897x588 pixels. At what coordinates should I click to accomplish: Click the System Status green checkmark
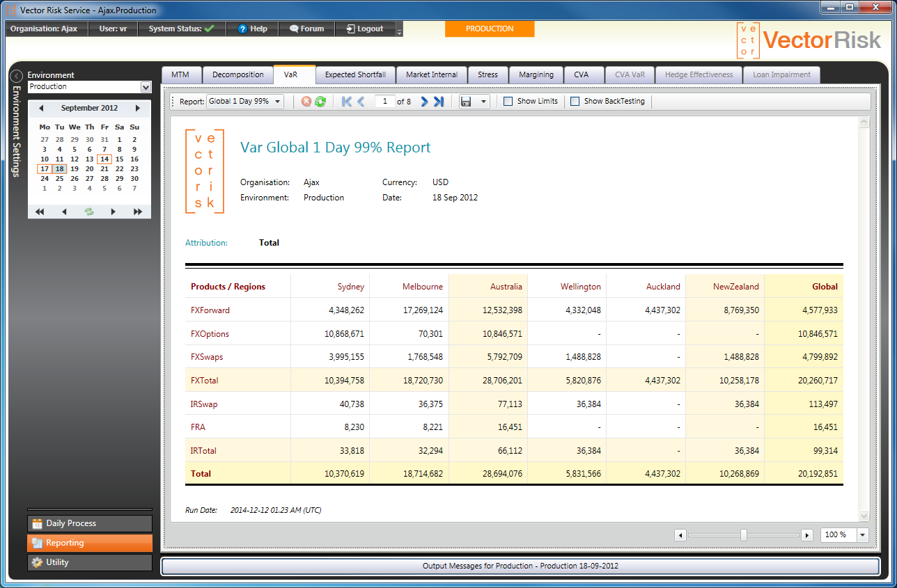pyautogui.click(x=209, y=29)
